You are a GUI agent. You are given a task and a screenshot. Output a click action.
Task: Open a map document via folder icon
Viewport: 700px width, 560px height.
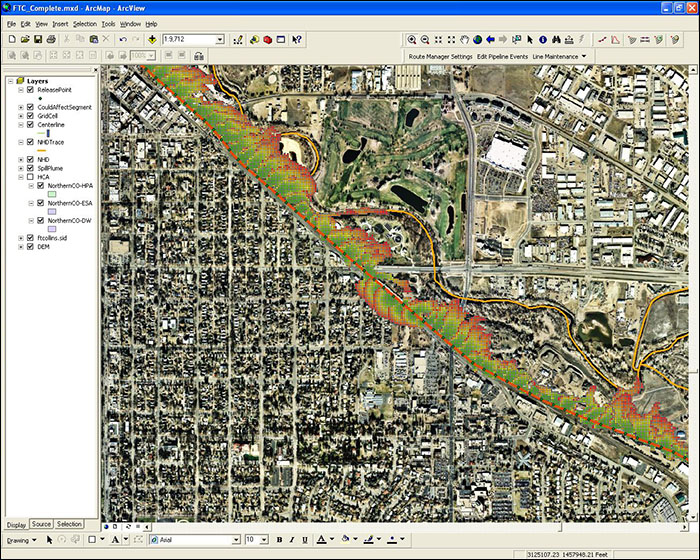25,40
